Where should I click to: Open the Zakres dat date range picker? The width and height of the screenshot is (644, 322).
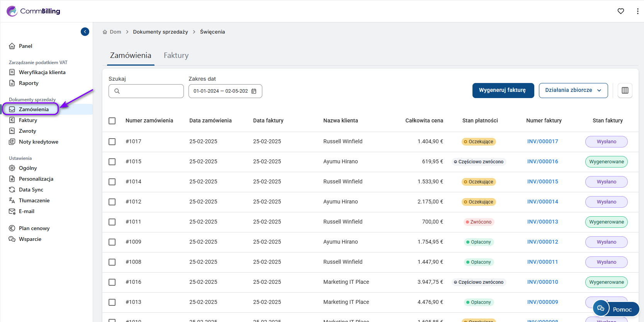pyautogui.click(x=221, y=91)
